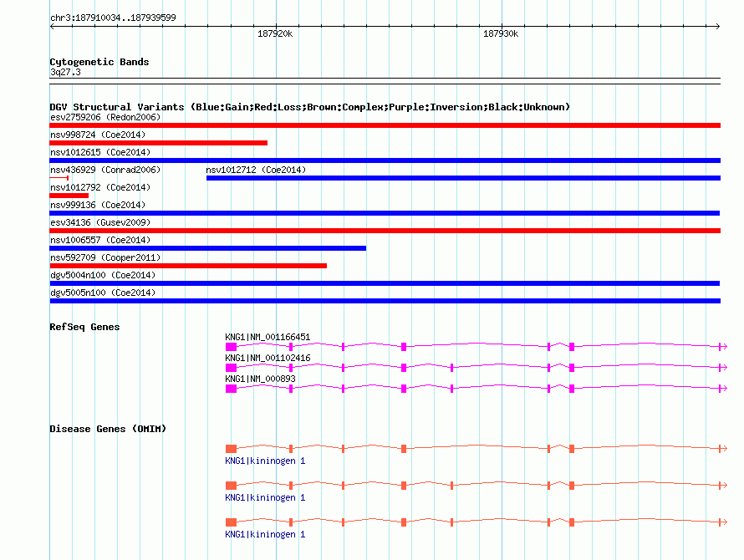Click the nsv1012712 (Coe2014) label
The image size is (744, 560).
pos(256,170)
